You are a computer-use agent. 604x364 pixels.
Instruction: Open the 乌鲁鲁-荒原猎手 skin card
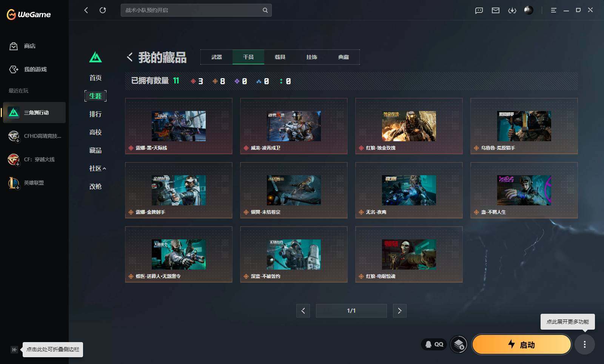[x=524, y=126]
